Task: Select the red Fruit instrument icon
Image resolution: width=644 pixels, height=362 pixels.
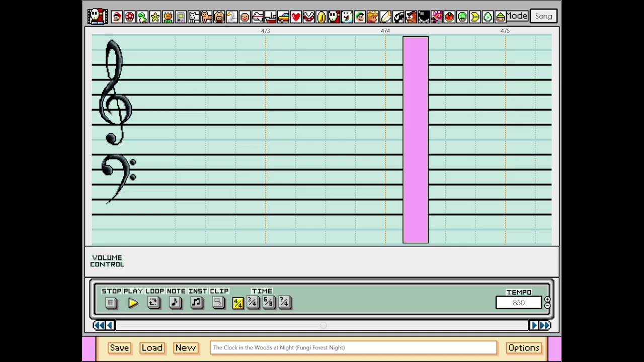Action: [449, 17]
